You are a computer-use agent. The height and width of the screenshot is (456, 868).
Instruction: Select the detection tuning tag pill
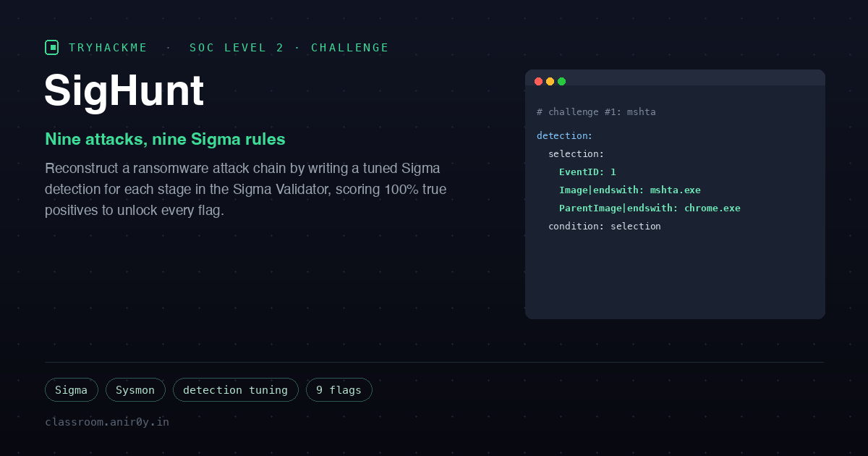click(235, 390)
